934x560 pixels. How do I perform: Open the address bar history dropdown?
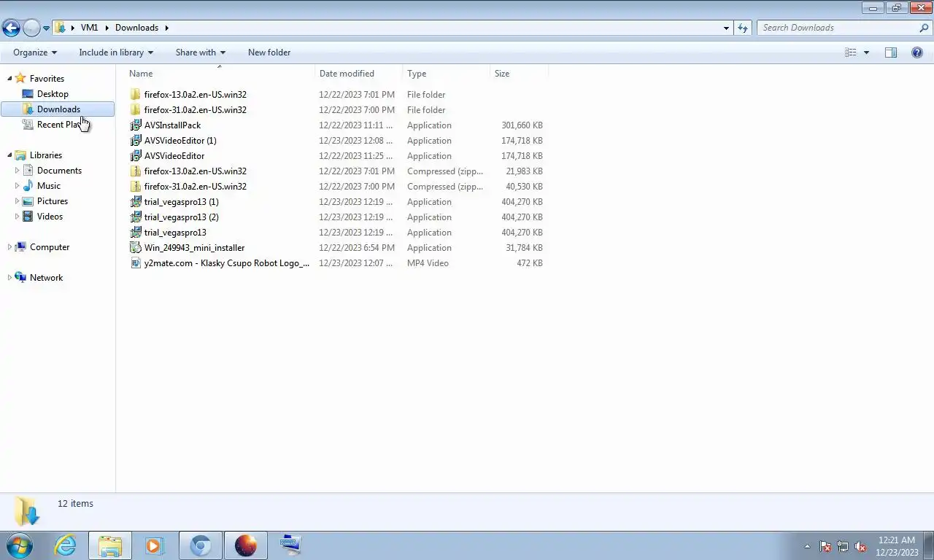click(726, 28)
